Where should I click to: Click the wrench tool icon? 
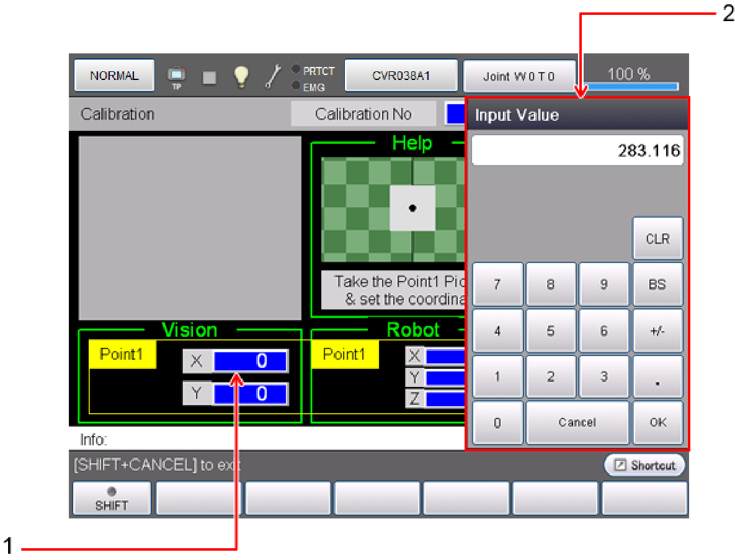pos(273,76)
